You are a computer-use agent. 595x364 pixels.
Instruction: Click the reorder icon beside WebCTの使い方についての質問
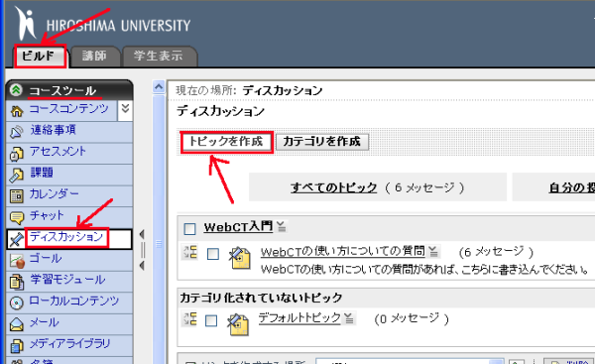[190, 252]
